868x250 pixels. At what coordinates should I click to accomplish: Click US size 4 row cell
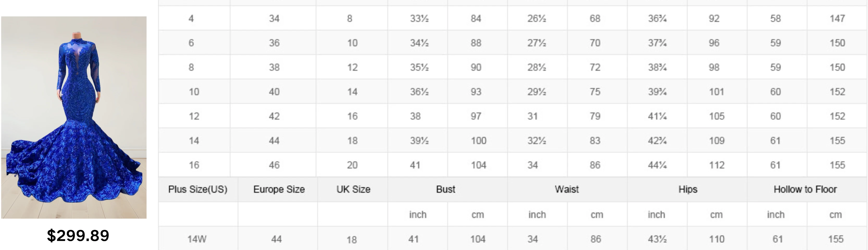point(195,18)
